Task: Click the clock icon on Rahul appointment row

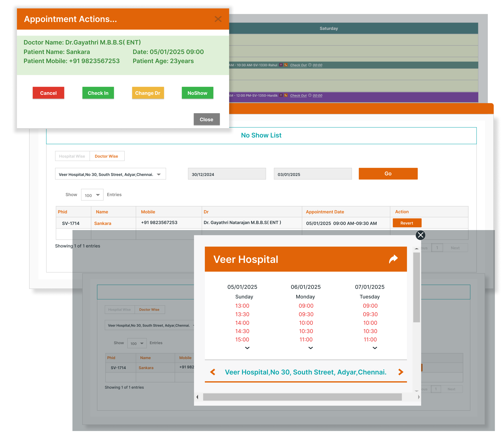Action: click(x=310, y=65)
